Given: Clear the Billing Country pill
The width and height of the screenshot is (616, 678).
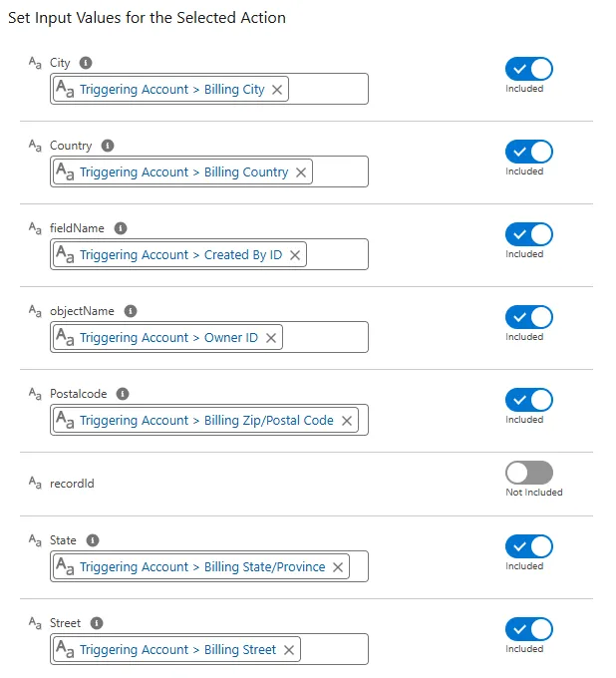Looking at the screenshot, I should tap(301, 172).
